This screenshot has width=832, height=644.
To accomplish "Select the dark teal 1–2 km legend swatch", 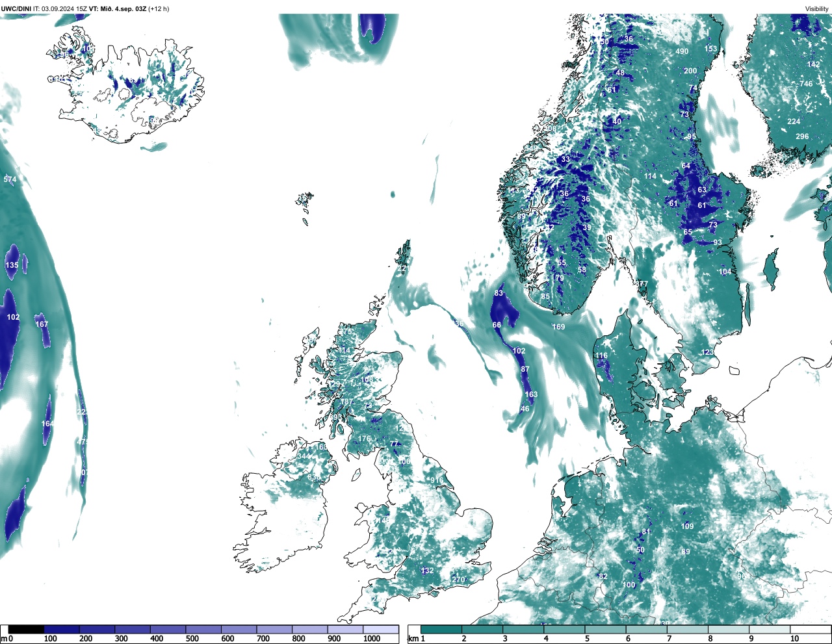I will pyautogui.click(x=441, y=630).
